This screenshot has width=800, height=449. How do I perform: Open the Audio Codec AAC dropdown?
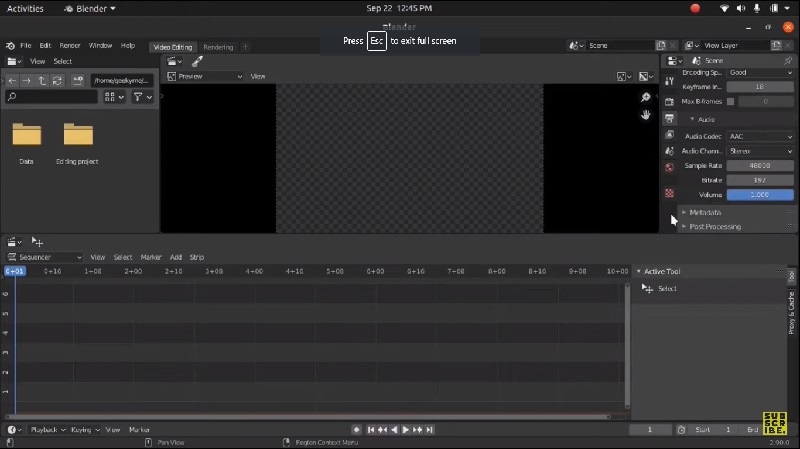760,137
